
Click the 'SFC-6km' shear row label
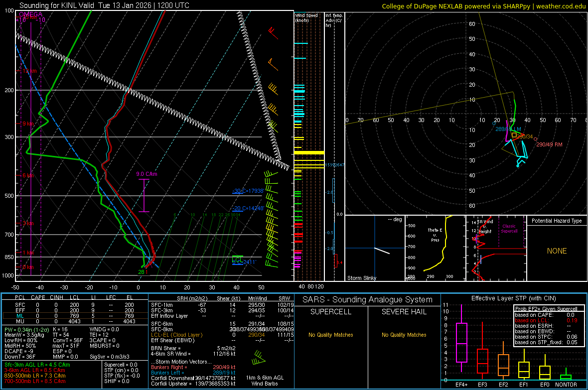click(161, 324)
